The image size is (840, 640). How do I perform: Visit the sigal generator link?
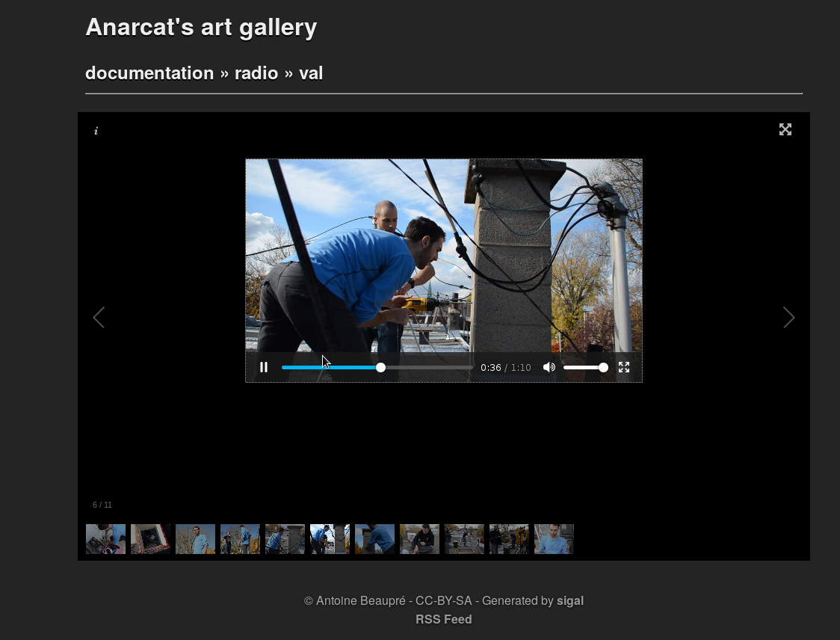click(570, 600)
